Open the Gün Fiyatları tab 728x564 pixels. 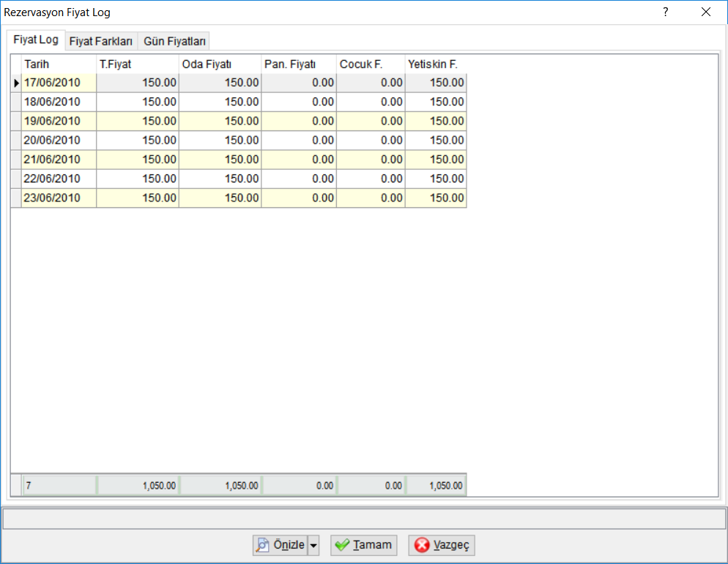(174, 41)
